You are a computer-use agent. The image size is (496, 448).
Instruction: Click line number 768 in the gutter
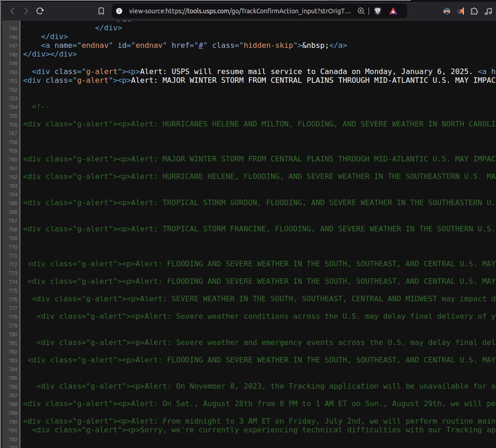point(13,230)
